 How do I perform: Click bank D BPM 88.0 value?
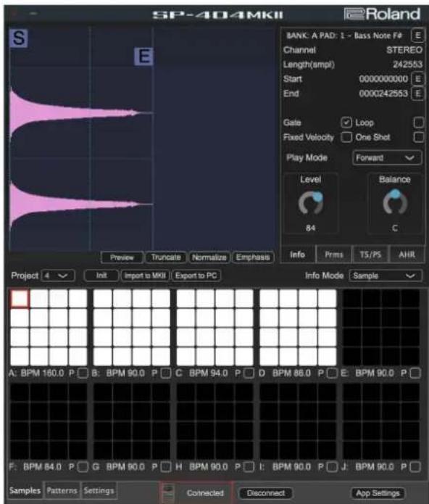coord(291,373)
